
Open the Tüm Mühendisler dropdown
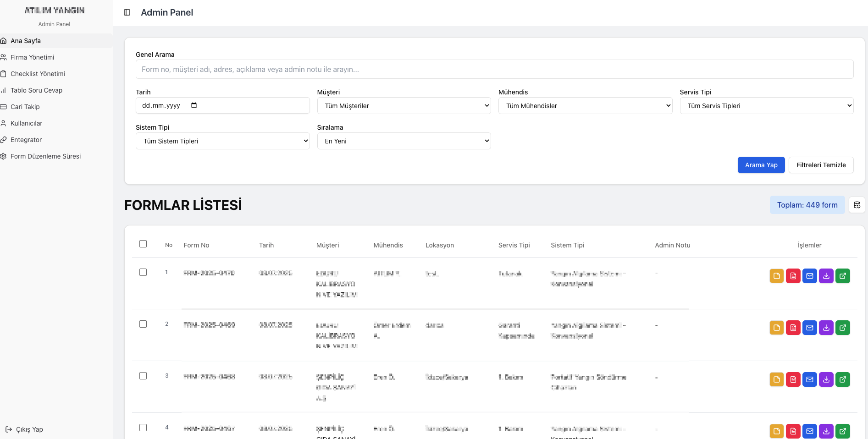click(585, 106)
